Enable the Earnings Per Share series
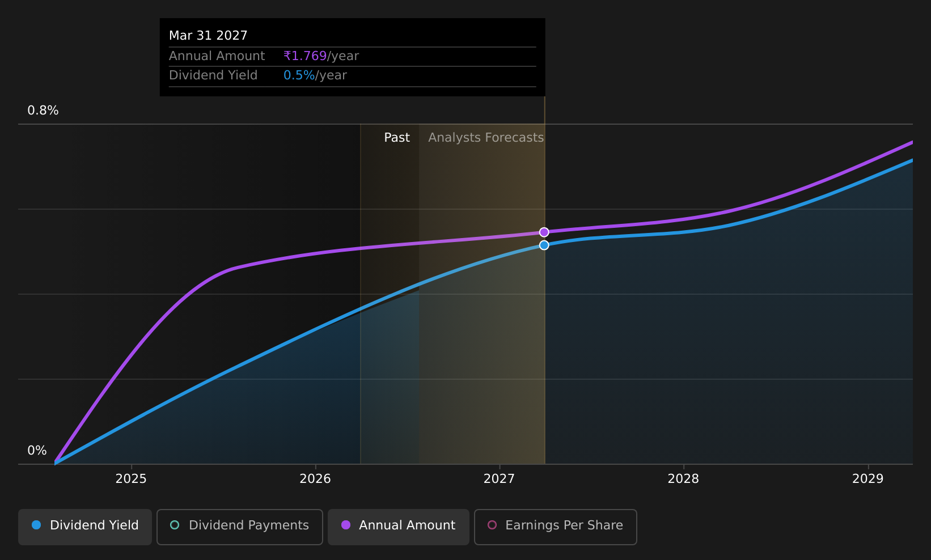Screen dimensions: 931x560 [x=556, y=527]
